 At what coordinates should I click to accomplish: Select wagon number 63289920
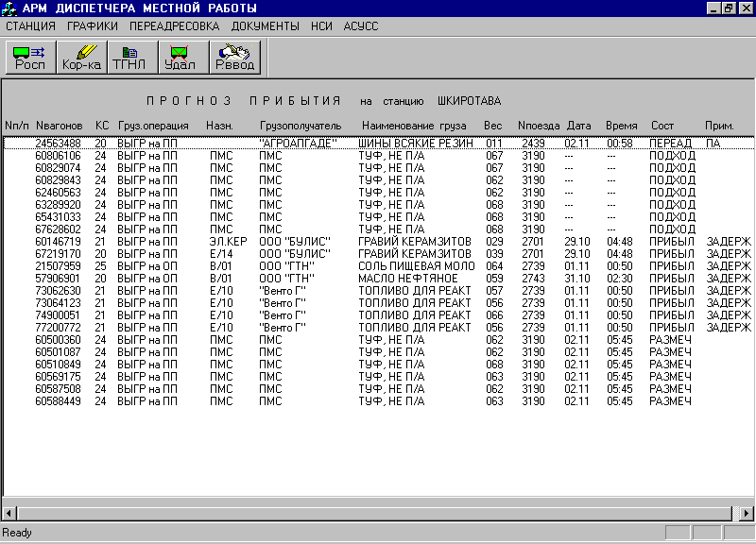click(x=58, y=205)
